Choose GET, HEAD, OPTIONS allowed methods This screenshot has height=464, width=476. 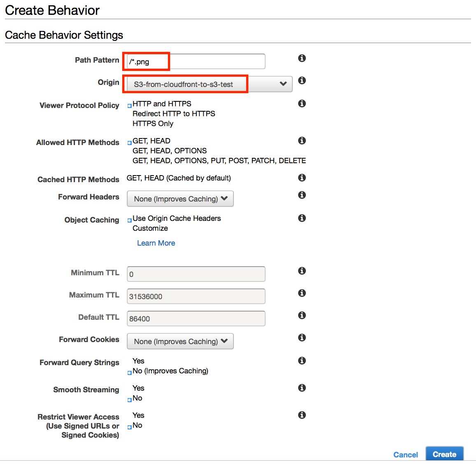(169, 151)
